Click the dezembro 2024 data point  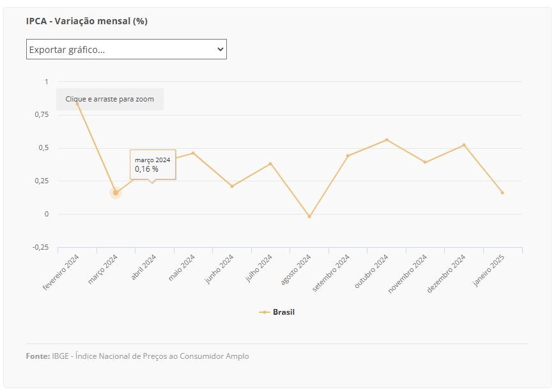463,145
